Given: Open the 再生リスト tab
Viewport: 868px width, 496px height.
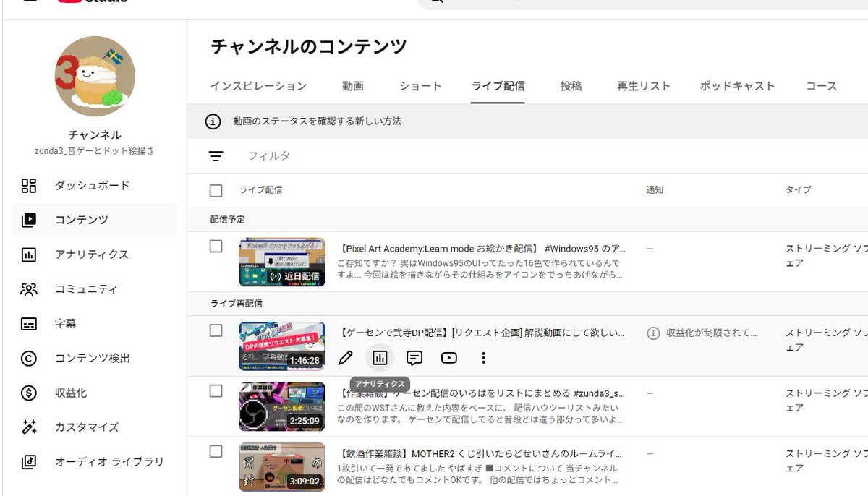Looking at the screenshot, I should tap(644, 86).
